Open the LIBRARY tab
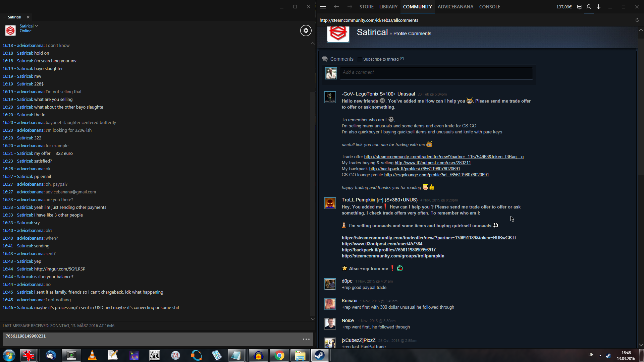The height and width of the screenshot is (362, 644). (388, 7)
